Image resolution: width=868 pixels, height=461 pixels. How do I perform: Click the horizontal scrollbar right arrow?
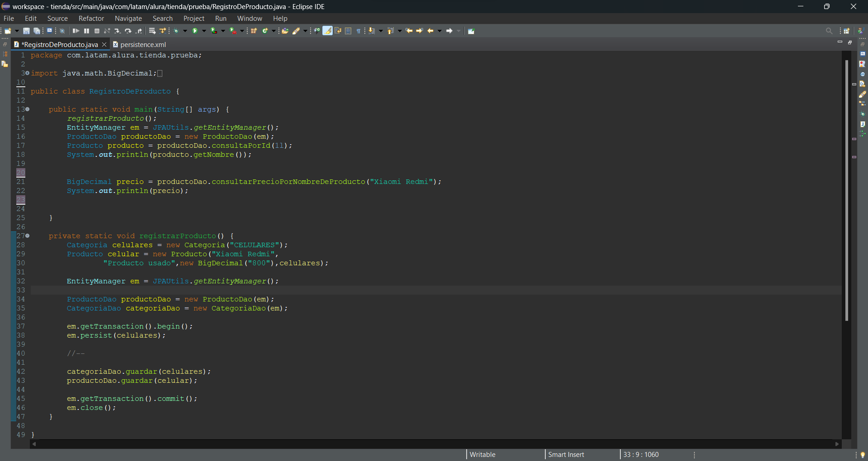coord(837,444)
